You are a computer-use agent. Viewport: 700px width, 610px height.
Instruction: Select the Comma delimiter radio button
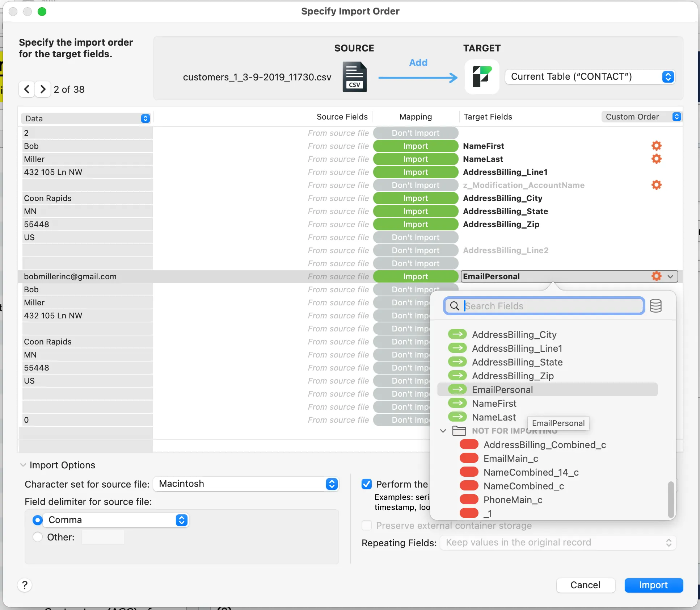[37, 520]
